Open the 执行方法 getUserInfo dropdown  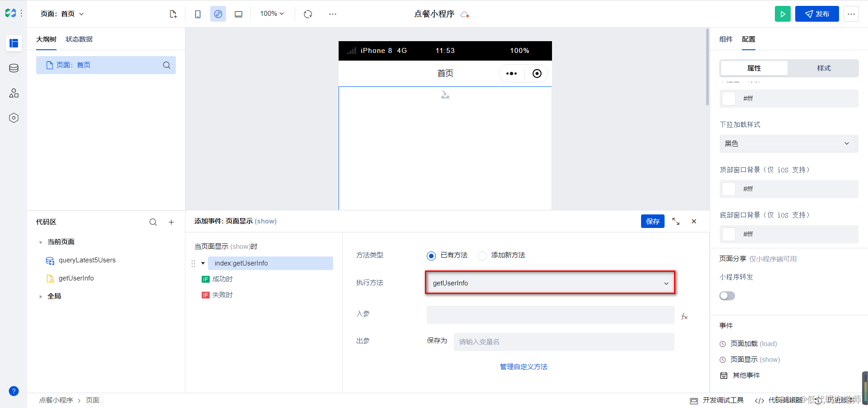550,283
